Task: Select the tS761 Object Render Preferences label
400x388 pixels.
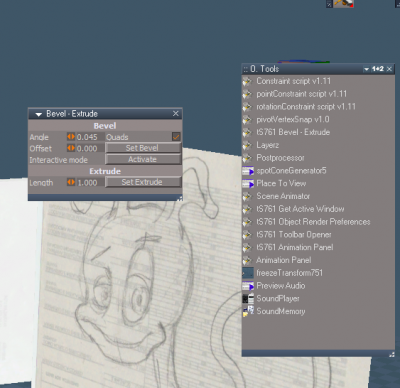Action: [x=313, y=222]
